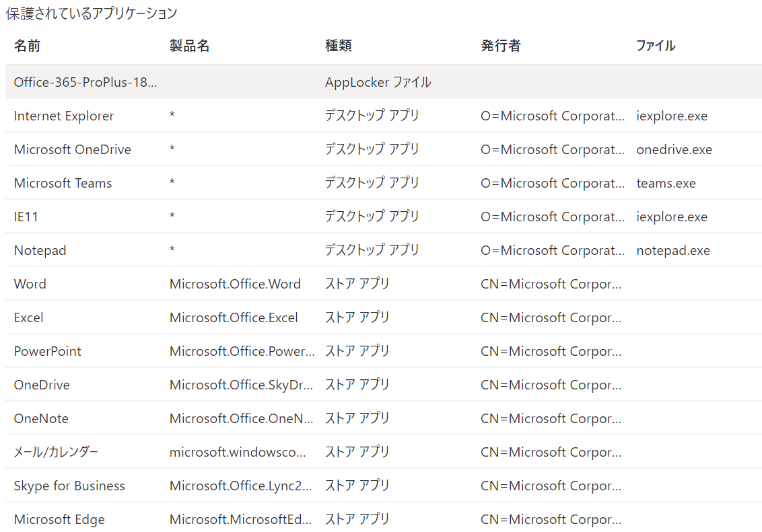Select the Microsoft Teams entry

coord(63,184)
